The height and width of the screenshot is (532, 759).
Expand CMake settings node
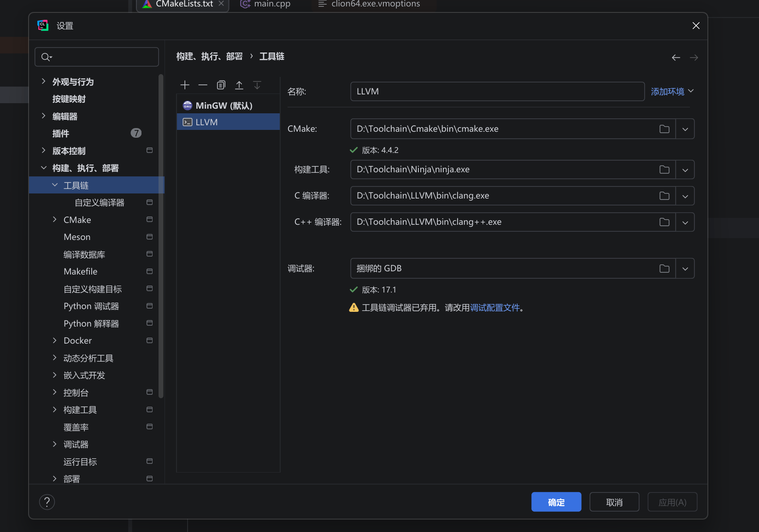tap(55, 220)
